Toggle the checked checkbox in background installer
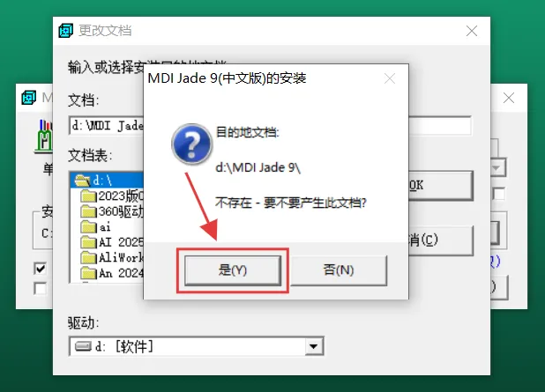The height and width of the screenshot is (392, 545). pos(41,268)
